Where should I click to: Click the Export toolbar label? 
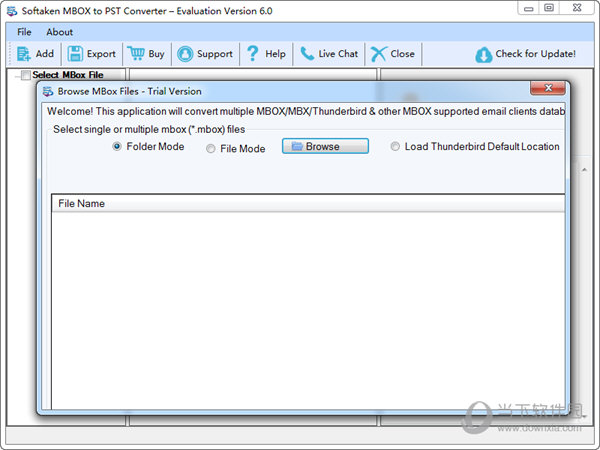101,54
